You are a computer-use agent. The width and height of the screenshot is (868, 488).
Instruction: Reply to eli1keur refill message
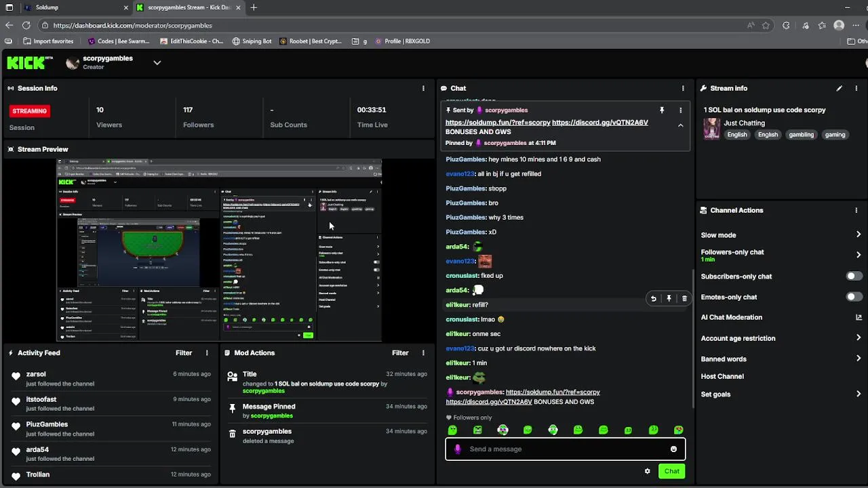click(x=653, y=298)
